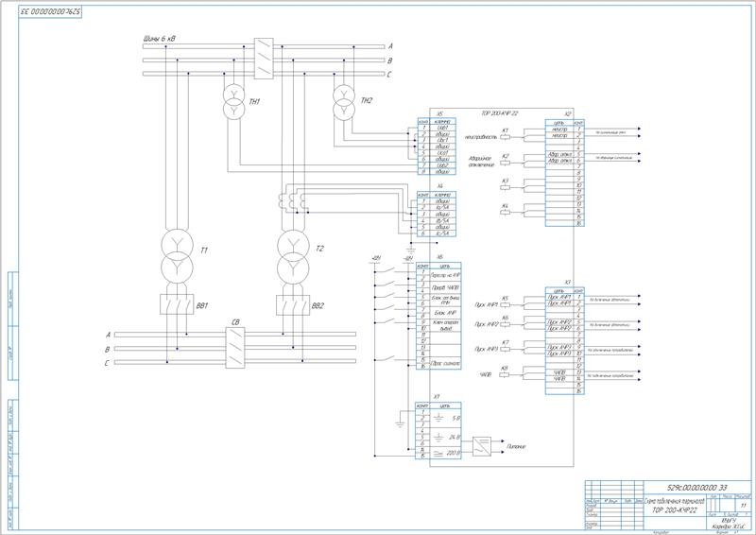This screenshot has height=535, width=756.
Task: Select the current transformer coils above T2
Action: (292, 201)
